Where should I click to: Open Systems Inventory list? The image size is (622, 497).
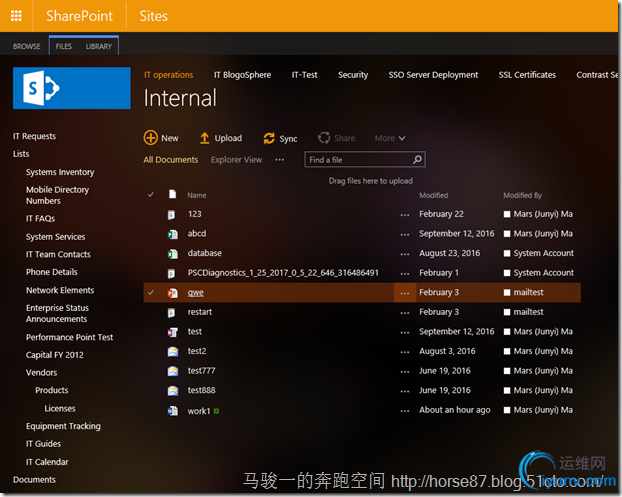click(60, 172)
